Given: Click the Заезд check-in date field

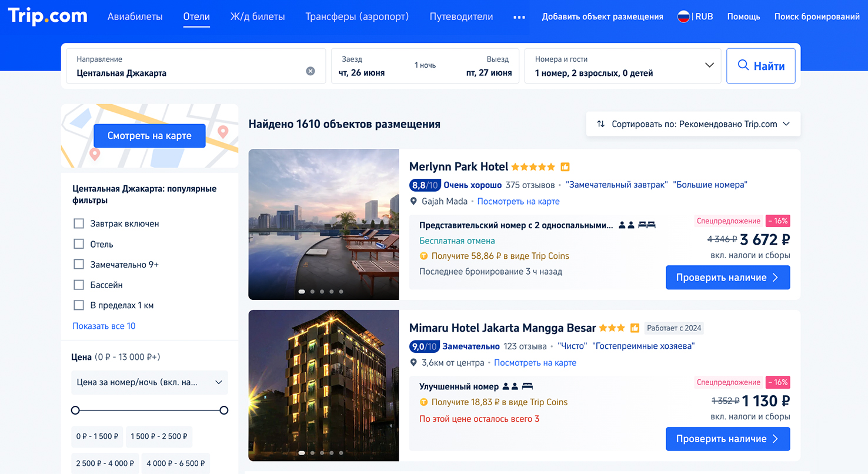Looking at the screenshot, I should [362, 66].
